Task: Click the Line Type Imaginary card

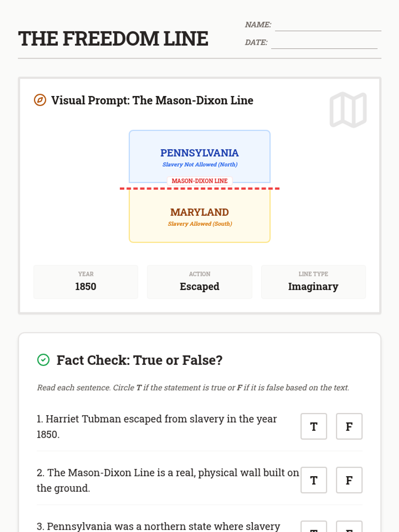Action: click(313, 282)
